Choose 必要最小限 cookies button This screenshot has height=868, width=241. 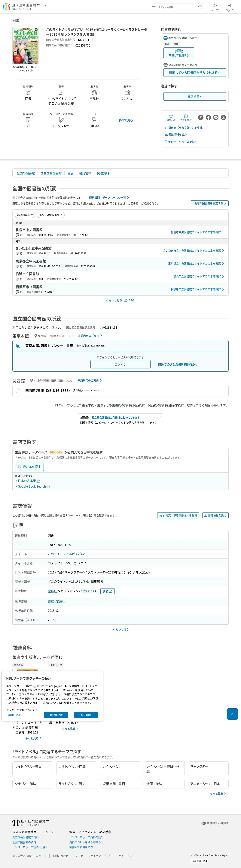click(x=56, y=715)
